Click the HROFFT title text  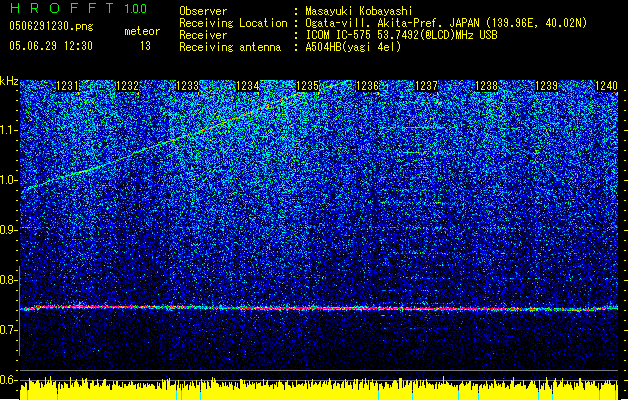pos(62,8)
